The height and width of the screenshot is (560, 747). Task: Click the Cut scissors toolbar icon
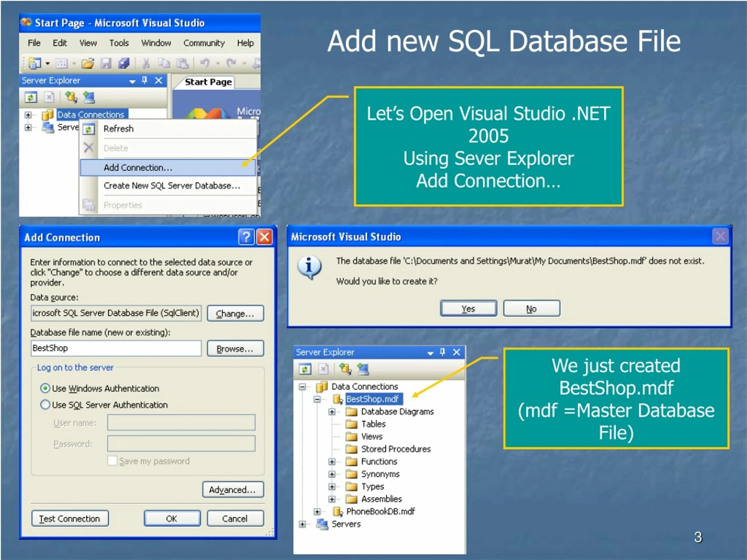pos(146,63)
